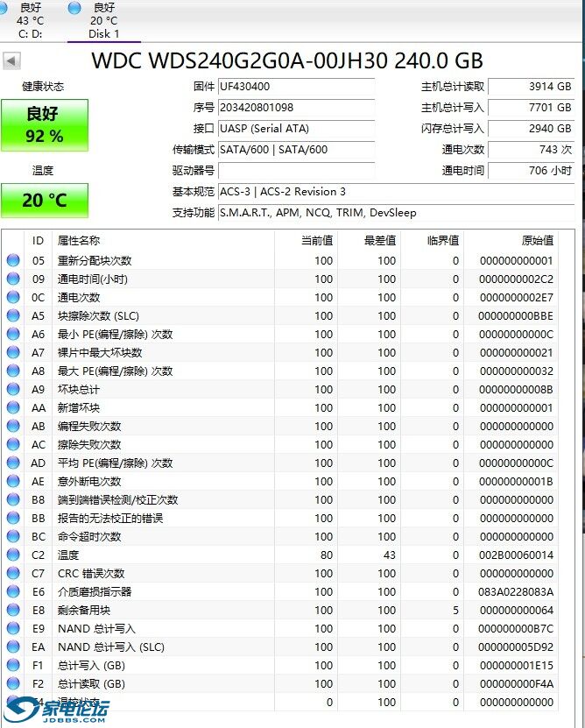Select status icon of row BC 命令超时次数
Screen dimensions: 585x728
[13, 536]
